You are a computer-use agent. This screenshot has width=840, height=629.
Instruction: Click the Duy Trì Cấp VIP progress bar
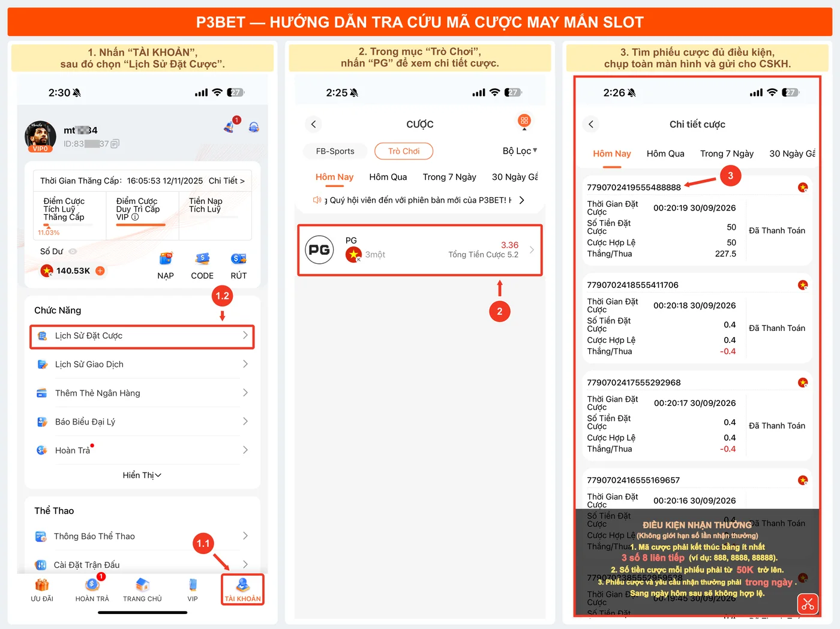pyautogui.click(x=140, y=225)
